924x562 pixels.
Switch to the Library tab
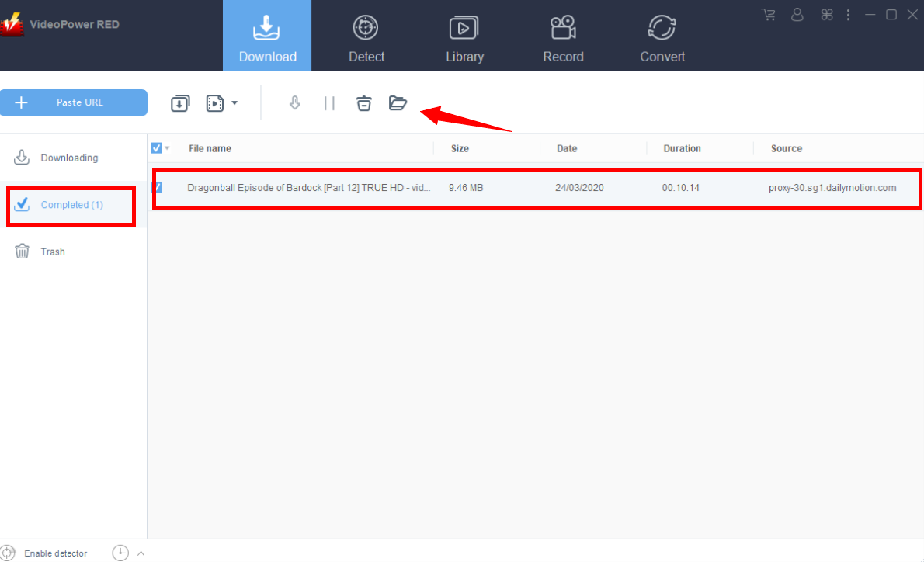[x=464, y=36]
